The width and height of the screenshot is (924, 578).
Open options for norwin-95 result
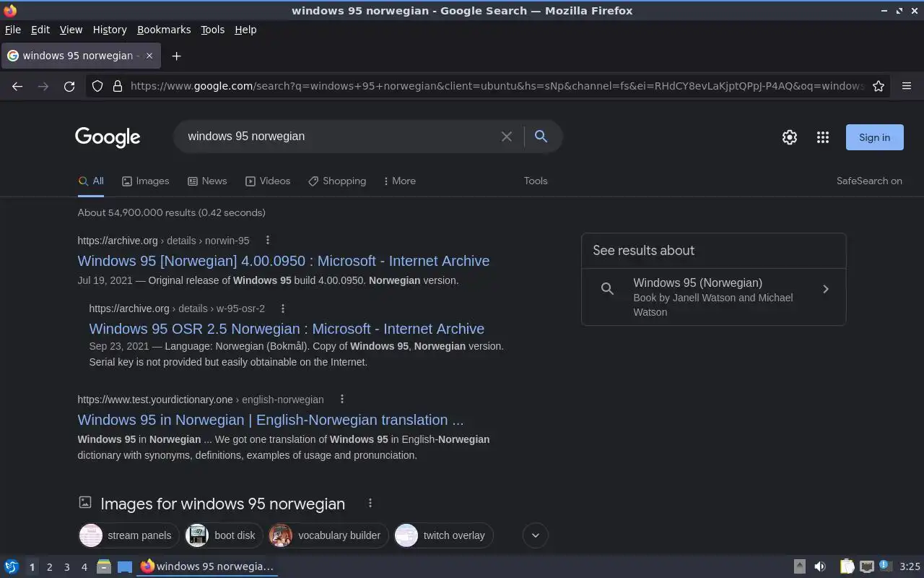(x=268, y=241)
